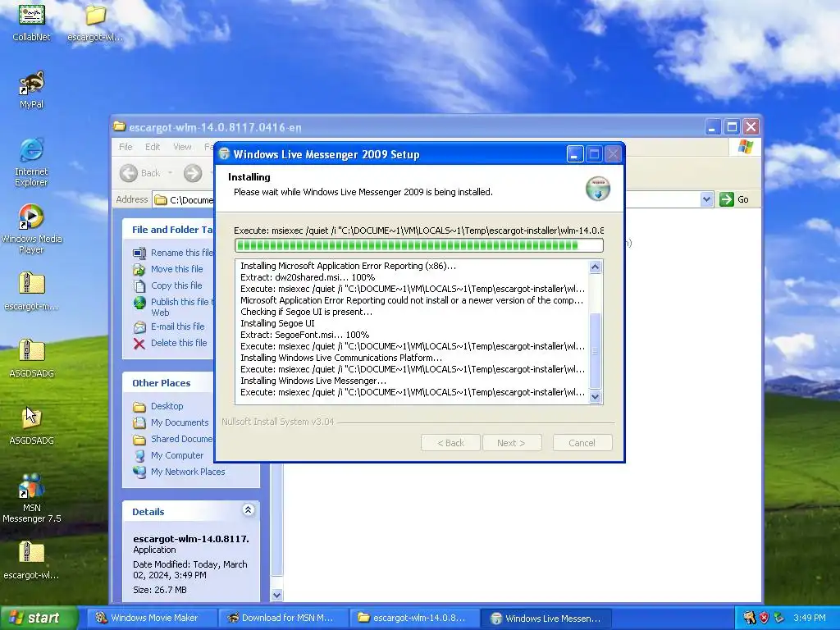This screenshot has width=840, height=630.
Task: Click the Move this file link
Action: click(177, 269)
